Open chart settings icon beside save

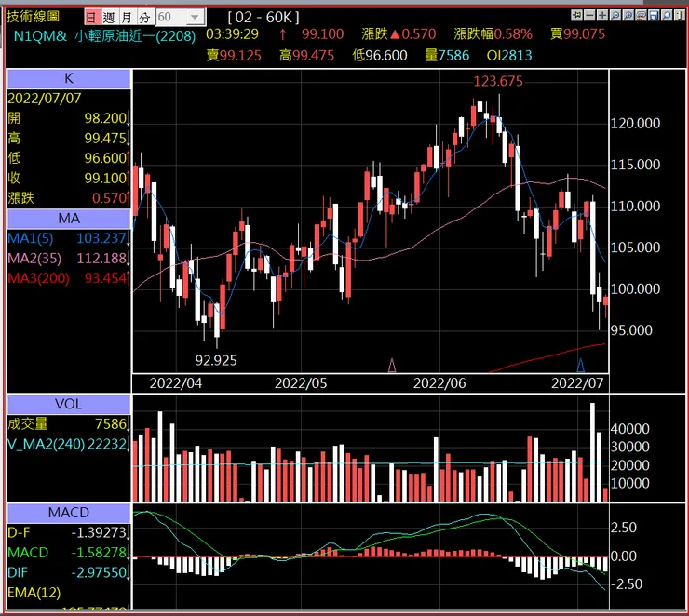642,15
